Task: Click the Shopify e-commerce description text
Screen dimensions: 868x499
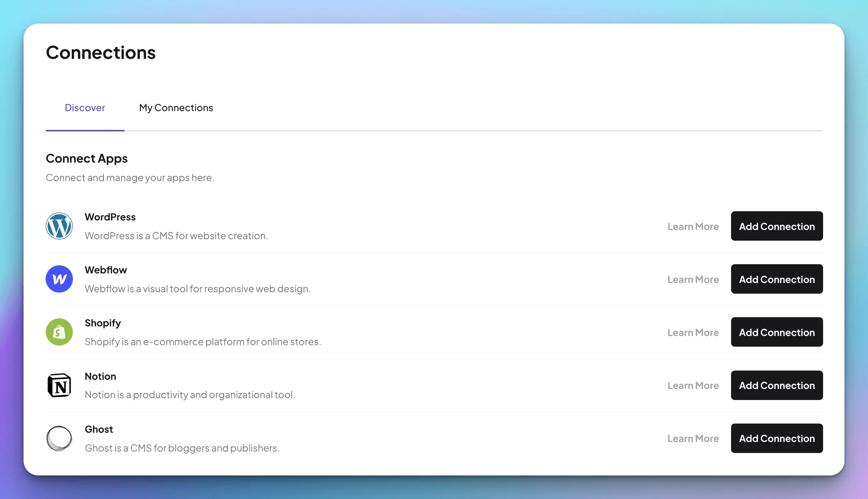Action: coord(203,342)
